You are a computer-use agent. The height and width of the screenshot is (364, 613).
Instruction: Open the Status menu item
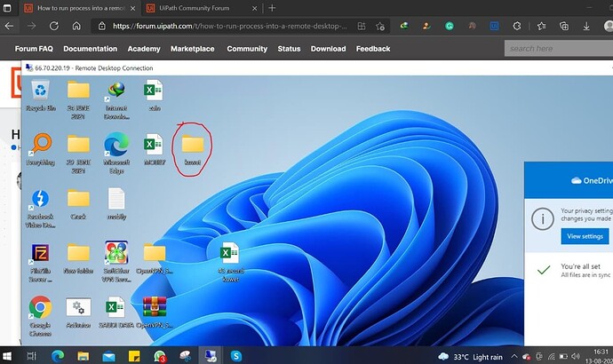tap(289, 49)
